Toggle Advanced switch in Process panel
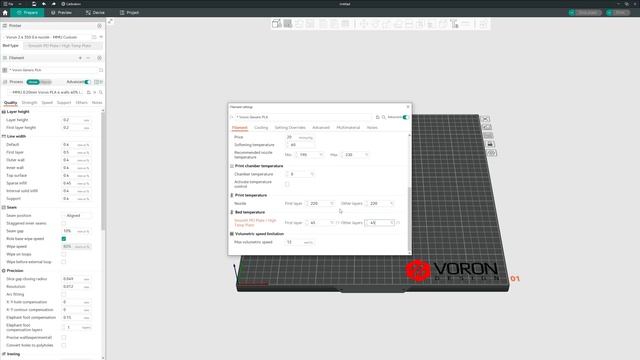The width and height of the screenshot is (640, 360). pos(87,82)
